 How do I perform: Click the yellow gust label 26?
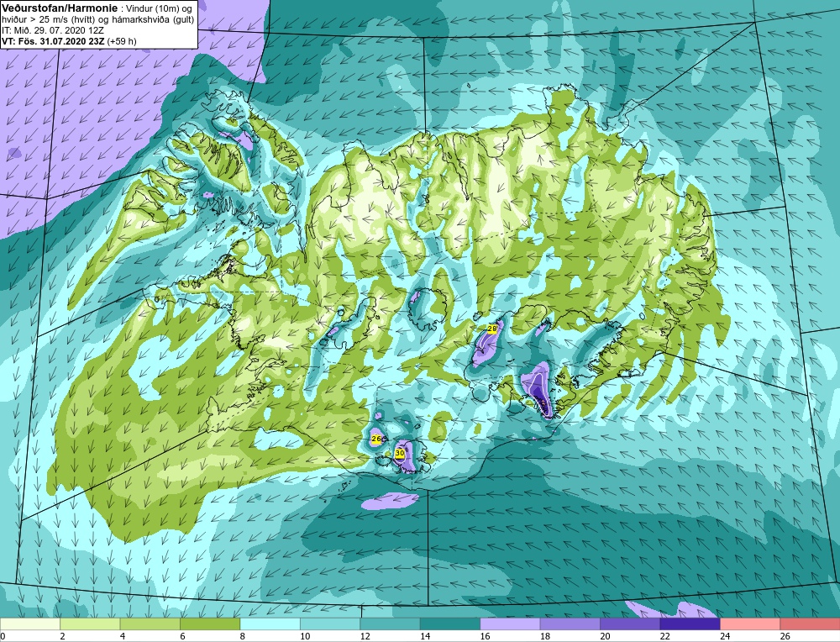tap(376, 439)
